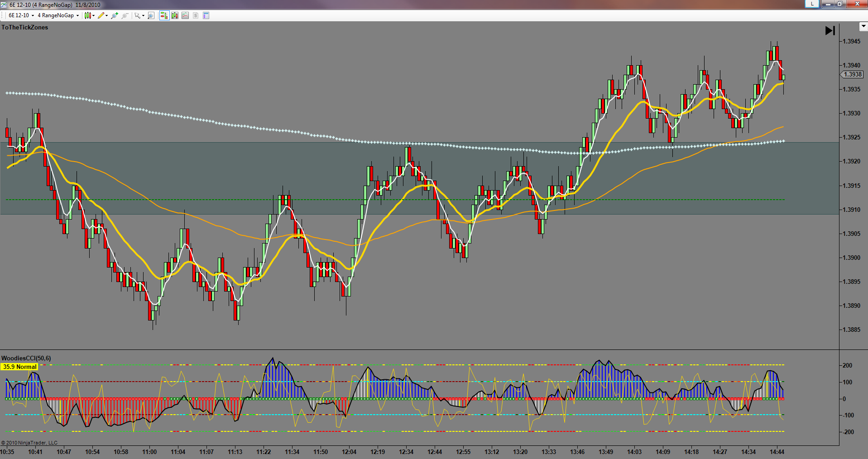The width and height of the screenshot is (868, 459).
Task: Expand the drawing tools dropdown arrow
Action: pyautogui.click(x=106, y=16)
